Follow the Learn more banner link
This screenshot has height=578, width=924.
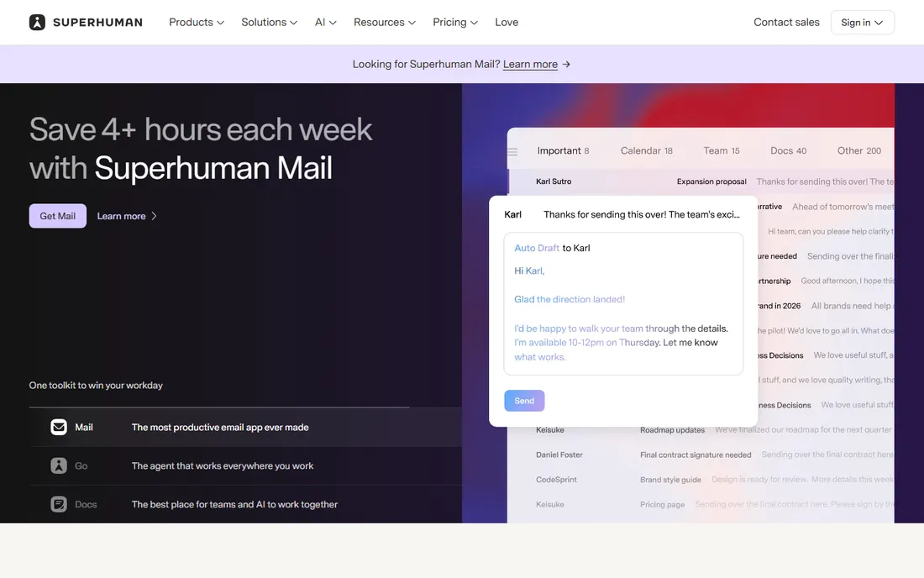pos(530,64)
